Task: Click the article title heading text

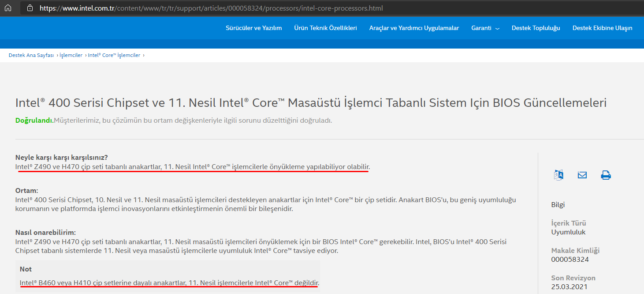Action: (311, 103)
